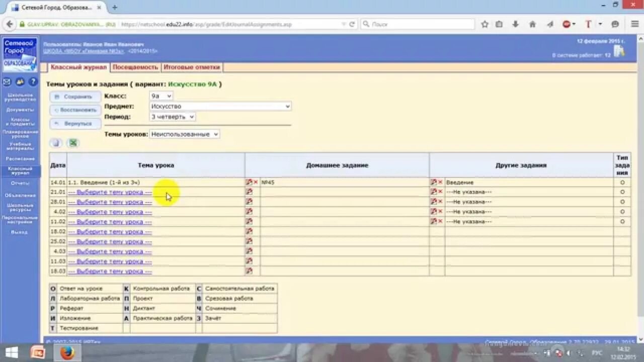The height and width of the screenshot is (362, 644).
Task: Click the PowerPoint icon in taskbar
Action: 38,353
